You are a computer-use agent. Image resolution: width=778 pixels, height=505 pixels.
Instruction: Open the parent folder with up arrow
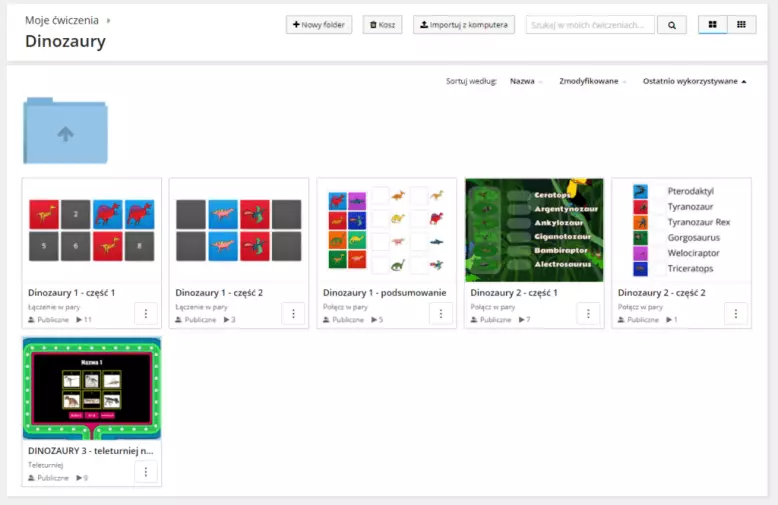click(65, 131)
